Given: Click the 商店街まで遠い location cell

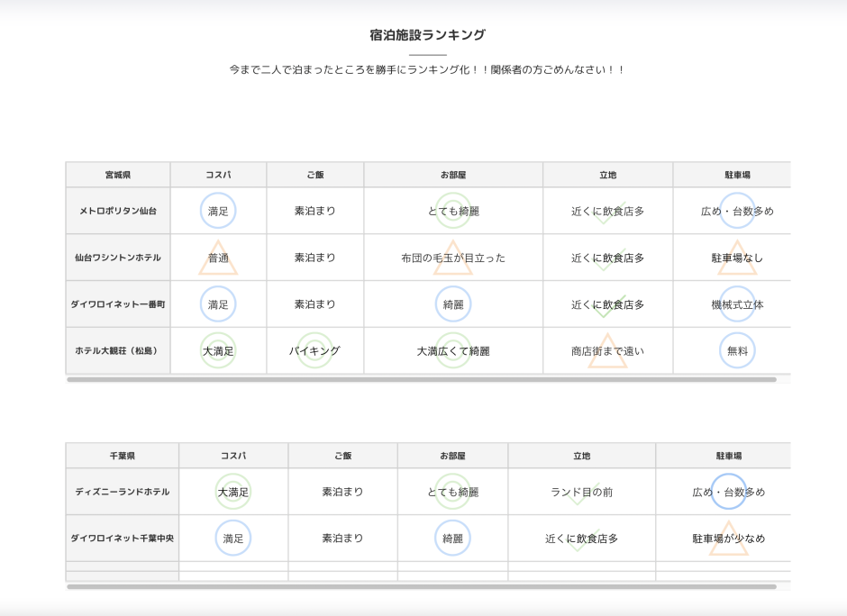Looking at the screenshot, I should tap(607, 351).
